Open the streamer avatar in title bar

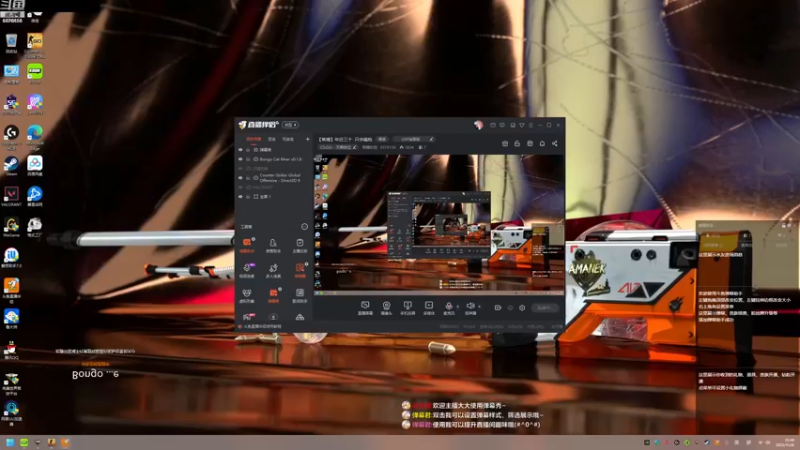[478, 125]
